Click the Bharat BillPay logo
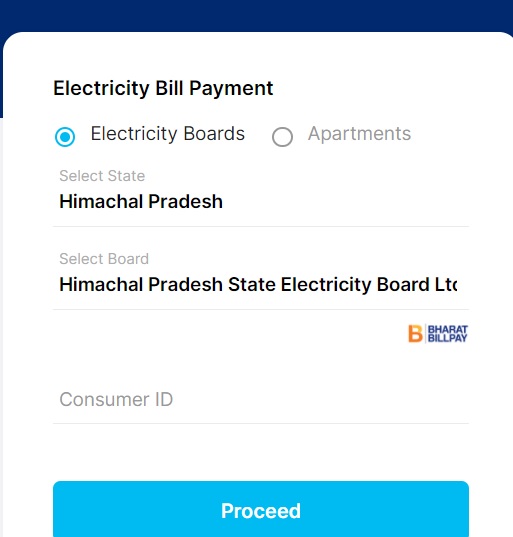Screen dimensions: 513x537 438,333
